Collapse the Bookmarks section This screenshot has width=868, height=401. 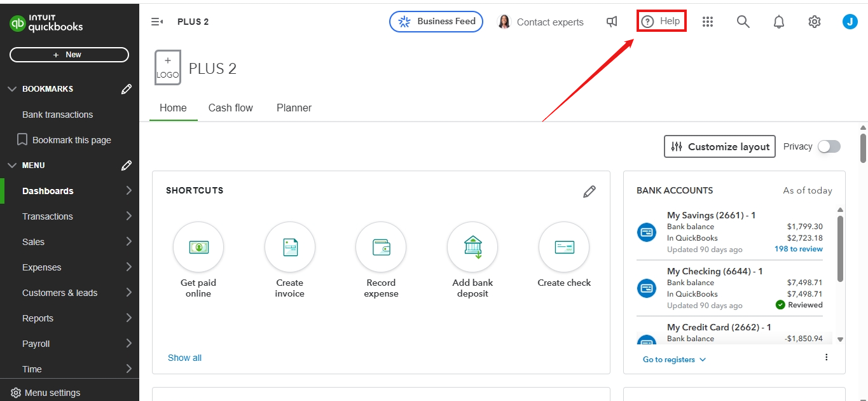tap(12, 89)
